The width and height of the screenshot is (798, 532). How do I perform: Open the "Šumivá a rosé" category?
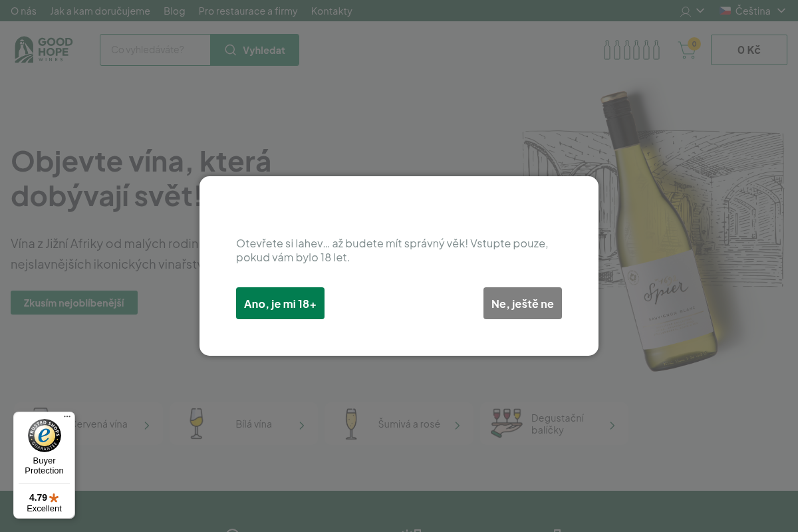click(x=398, y=424)
